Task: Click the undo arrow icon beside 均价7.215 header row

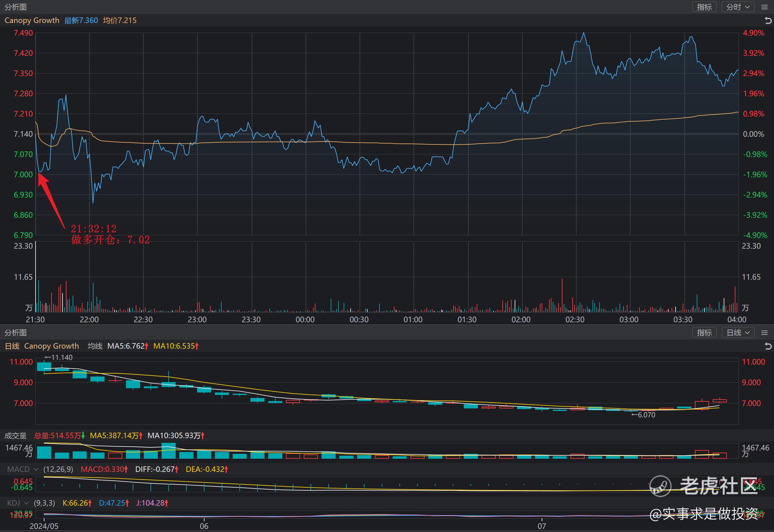Action: pos(768,21)
